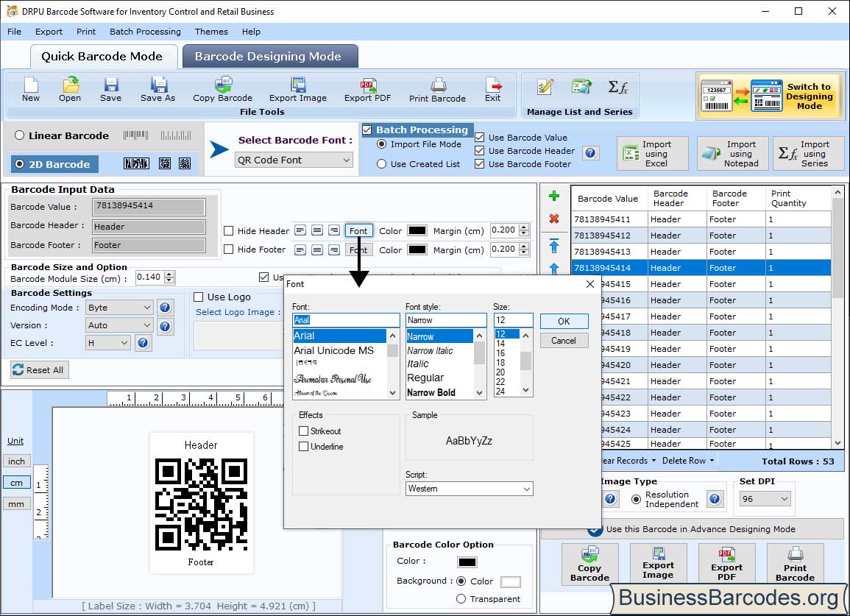Select the cm unit button
The width and height of the screenshot is (850, 616).
click(17, 483)
